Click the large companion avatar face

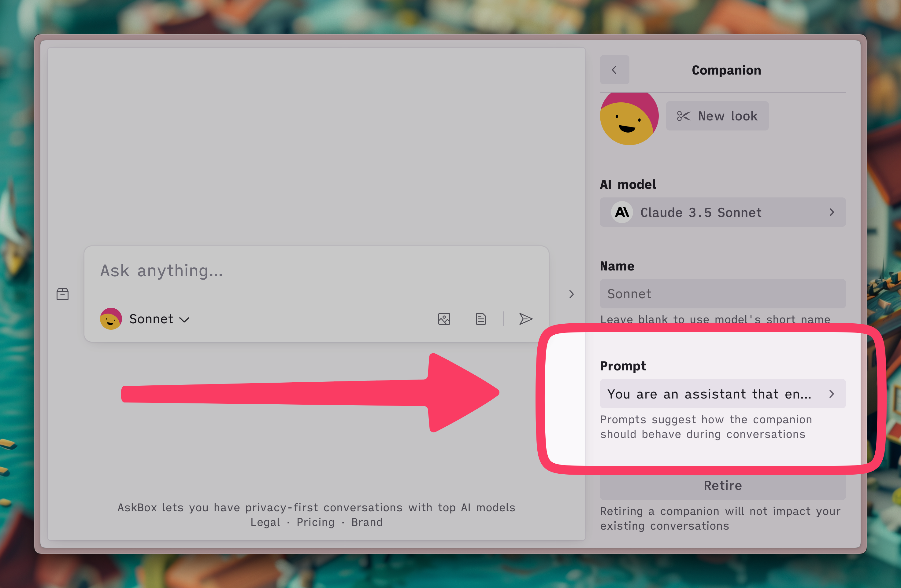pos(629,119)
